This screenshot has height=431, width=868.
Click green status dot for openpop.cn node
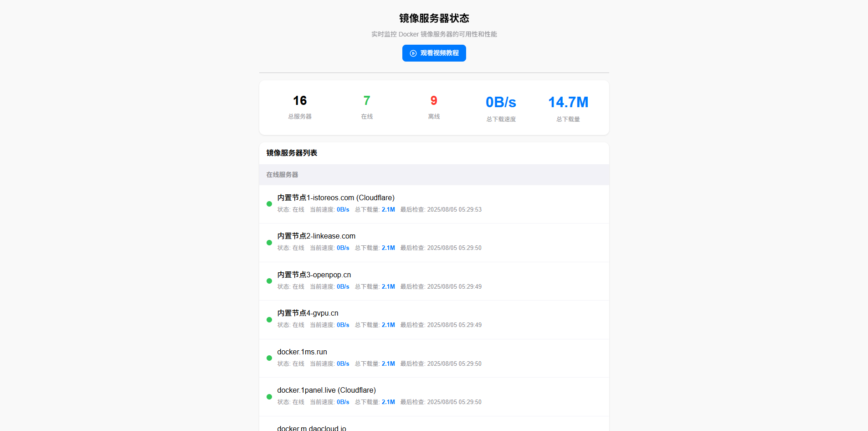[x=269, y=281]
